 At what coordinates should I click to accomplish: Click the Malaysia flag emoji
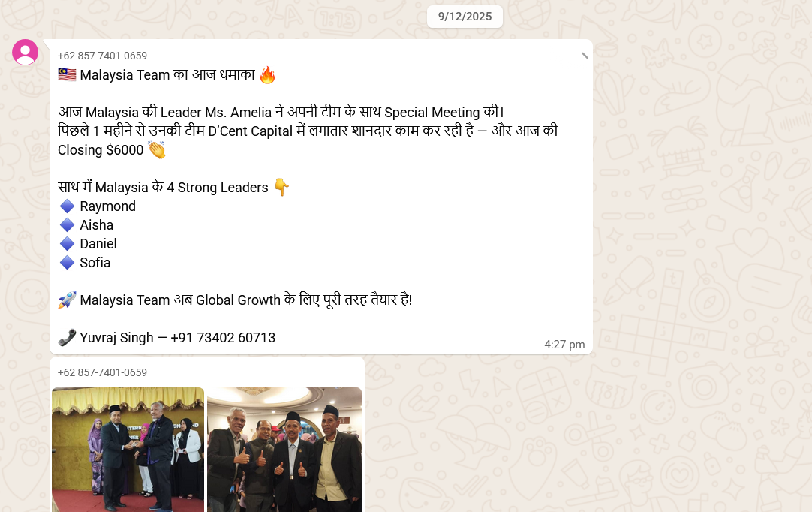[x=67, y=74]
